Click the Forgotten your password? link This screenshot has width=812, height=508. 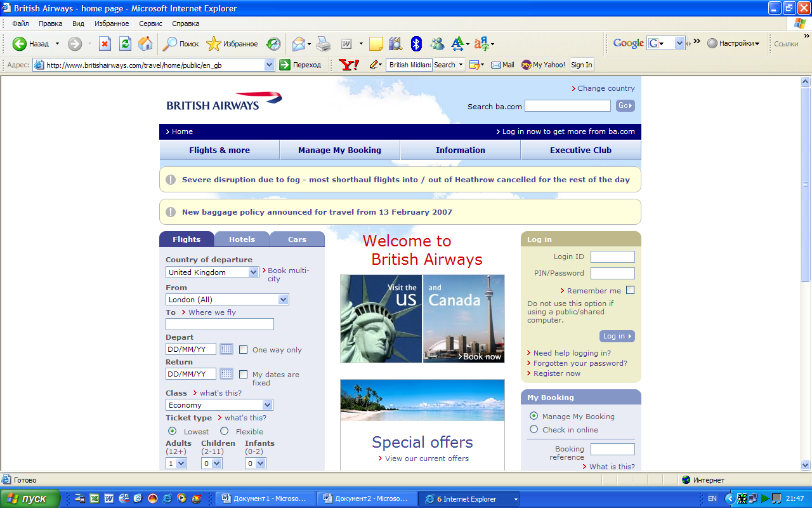[580, 363]
